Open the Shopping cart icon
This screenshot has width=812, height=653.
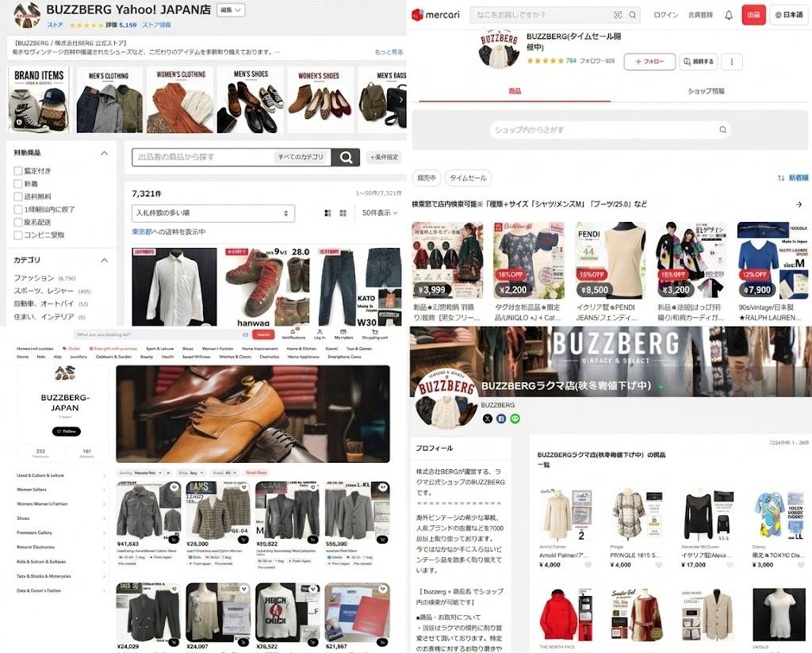click(x=374, y=334)
